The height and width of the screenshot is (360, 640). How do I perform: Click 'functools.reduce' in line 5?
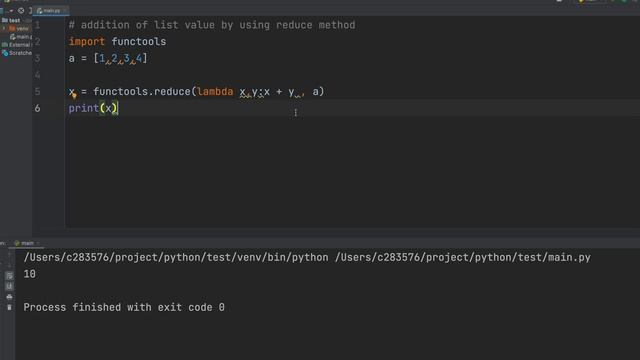coord(142,91)
